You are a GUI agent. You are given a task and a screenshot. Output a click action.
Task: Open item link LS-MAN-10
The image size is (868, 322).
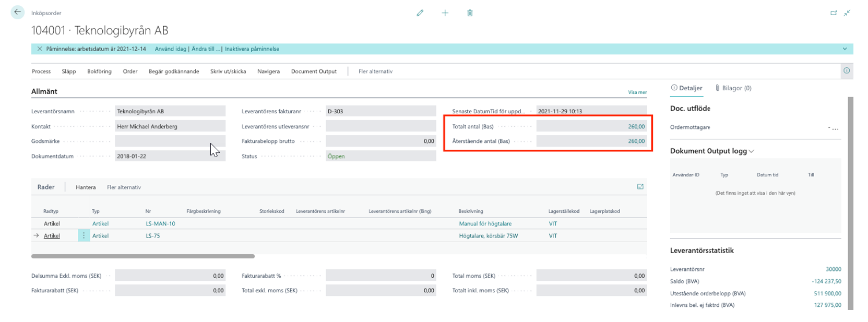(160, 224)
